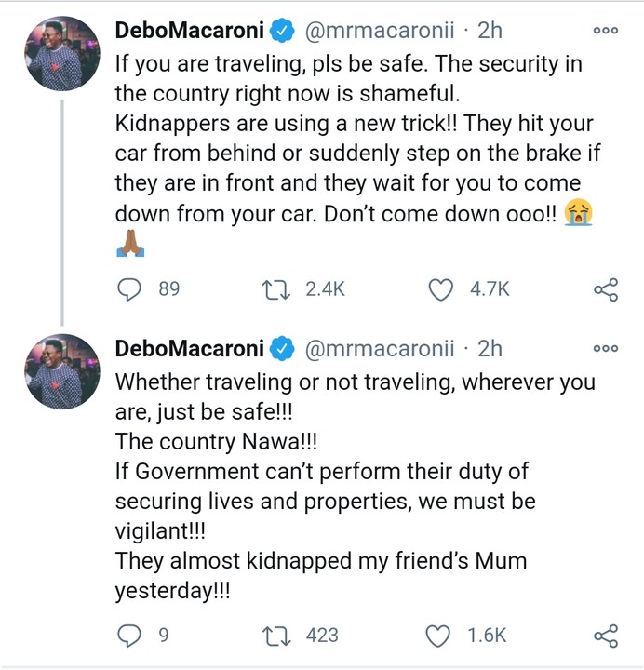
Task: Open more options on the first tweet
Action: [x=606, y=31]
